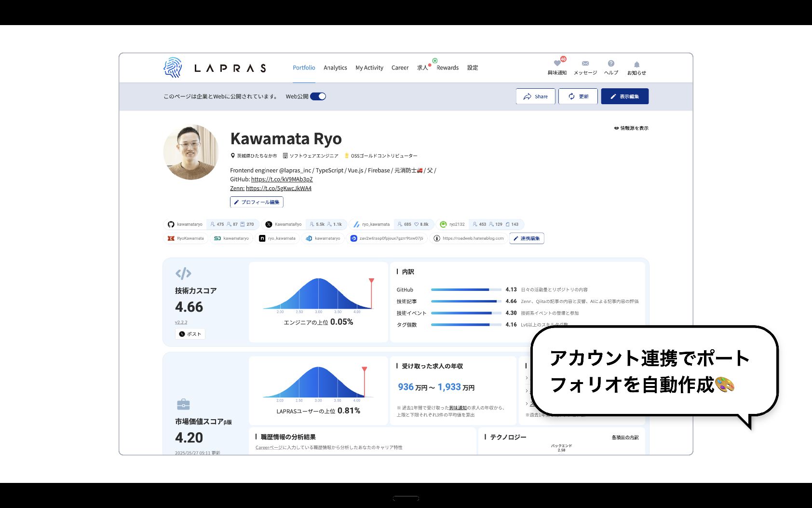Open the kawamataryo teratail-style blue chip
The image size is (812, 508).
pyautogui.click(x=323, y=238)
